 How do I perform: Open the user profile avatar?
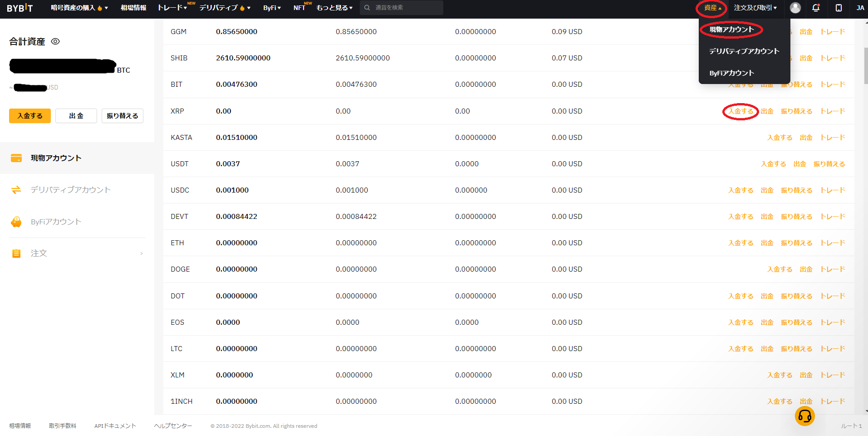point(795,8)
